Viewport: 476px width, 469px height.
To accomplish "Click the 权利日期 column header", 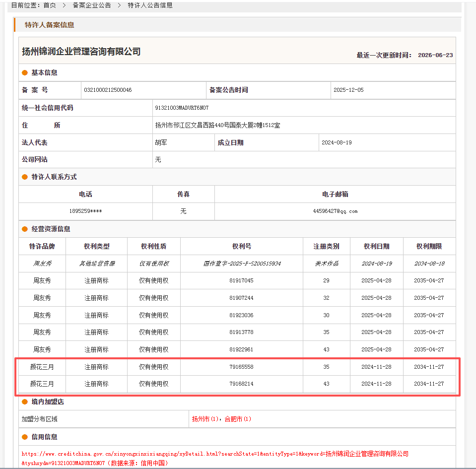I will point(376,246).
